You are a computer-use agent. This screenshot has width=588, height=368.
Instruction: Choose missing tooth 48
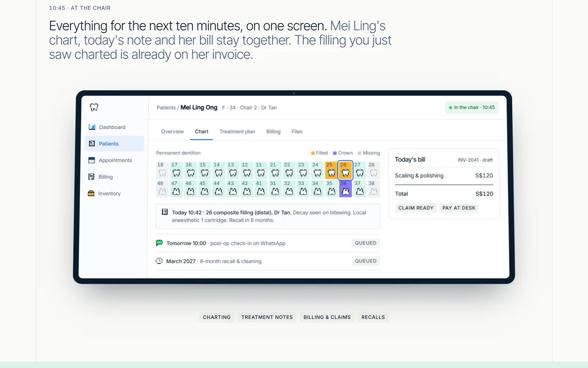click(162, 189)
